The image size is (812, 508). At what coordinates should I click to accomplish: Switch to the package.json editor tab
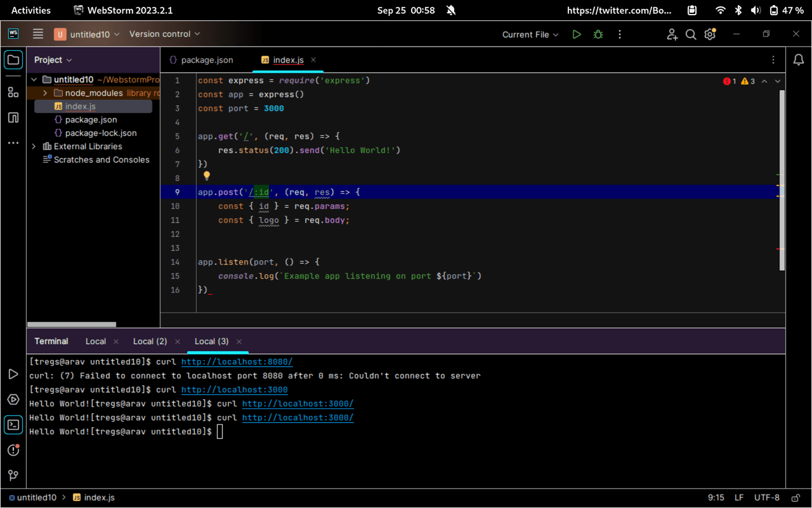coord(201,60)
